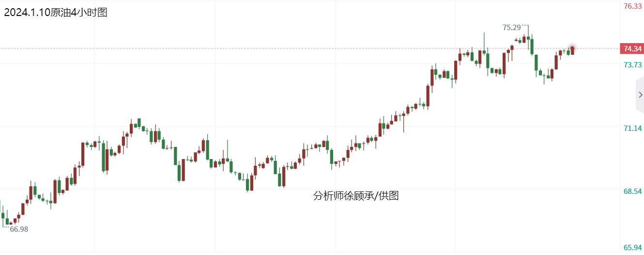The width and height of the screenshot is (644, 255).
Task: Select the chart title 2024.1.10原油4小时图
Action: (x=56, y=13)
